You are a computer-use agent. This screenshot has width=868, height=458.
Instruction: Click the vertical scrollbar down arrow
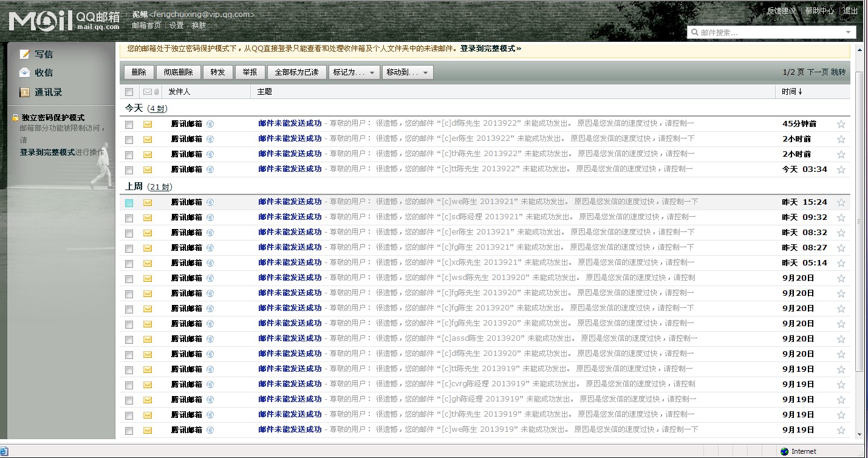click(x=859, y=434)
